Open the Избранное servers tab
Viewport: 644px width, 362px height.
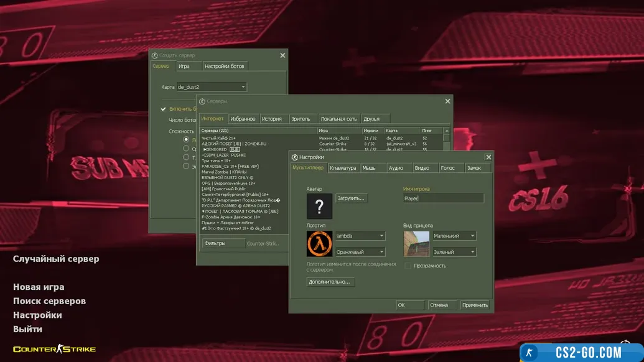(x=243, y=119)
